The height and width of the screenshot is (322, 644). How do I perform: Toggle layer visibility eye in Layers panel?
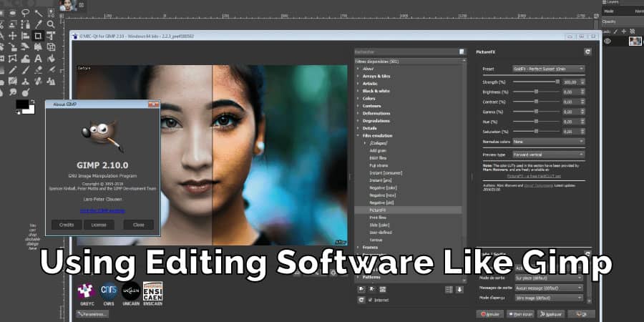pyautogui.click(x=608, y=41)
